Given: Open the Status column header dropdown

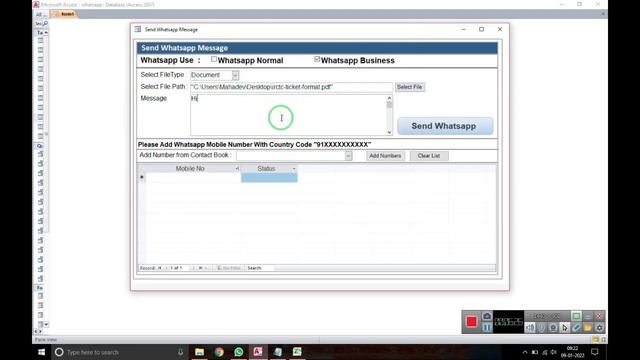Looking at the screenshot, I should 294,169.
